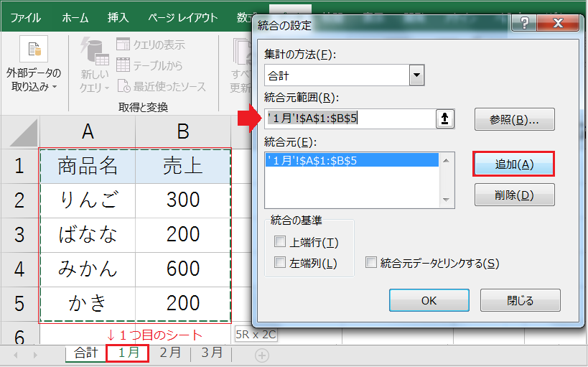Select column B header

(183, 131)
